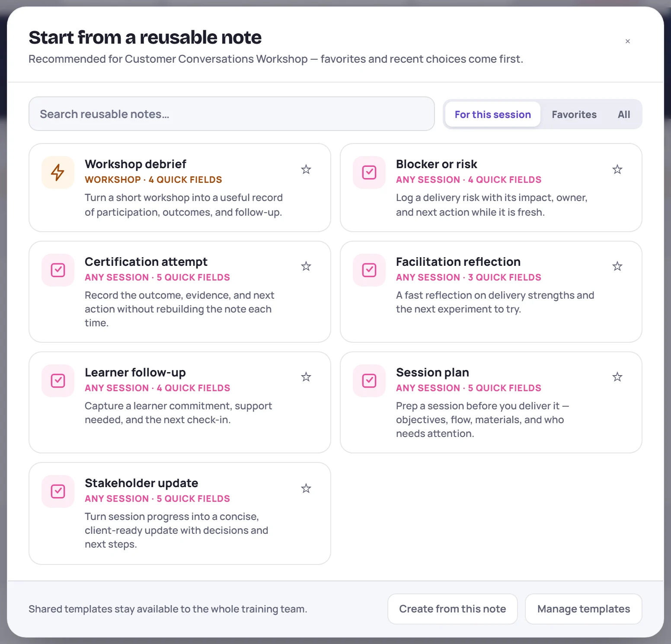Select the Workshop debrief title
671x644 pixels.
(x=135, y=164)
